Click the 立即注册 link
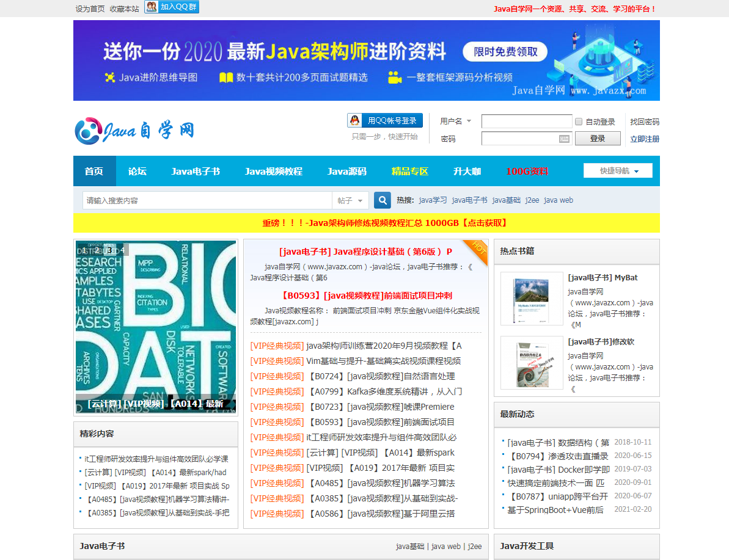 coord(645,139)
